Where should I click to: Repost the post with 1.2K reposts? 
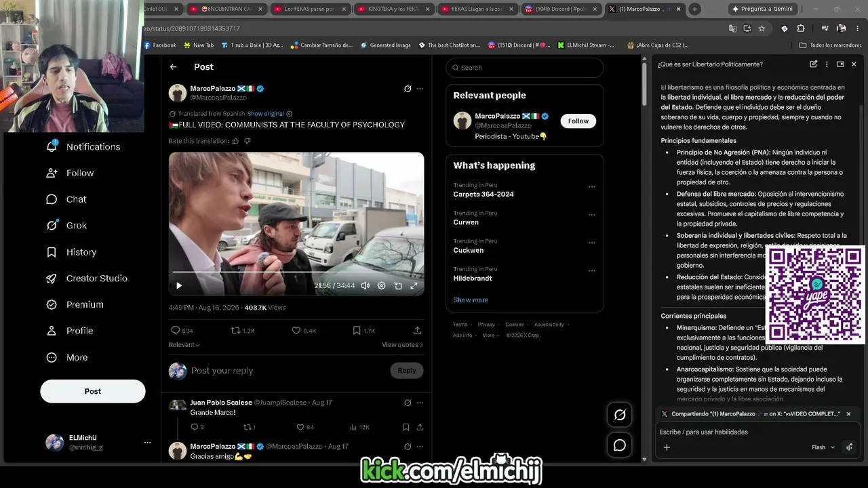point(243,331)
